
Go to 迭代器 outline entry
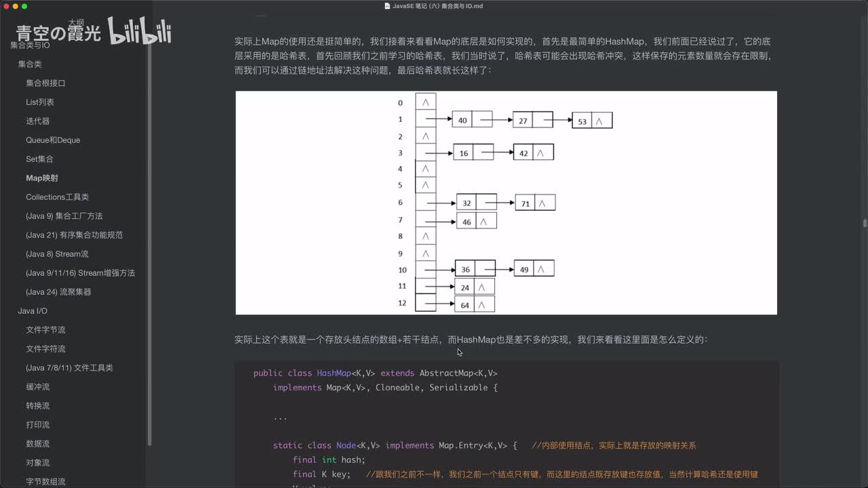tap(38, 121)
